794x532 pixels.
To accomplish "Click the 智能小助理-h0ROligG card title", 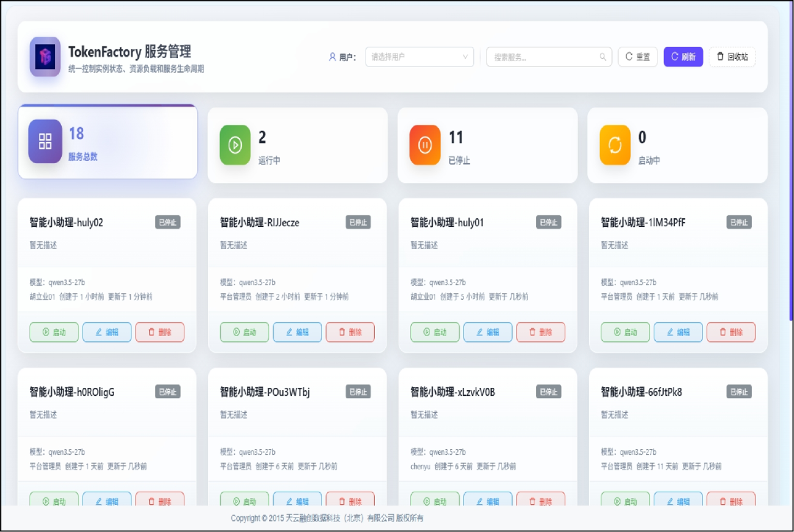I will tap(72, 392).
